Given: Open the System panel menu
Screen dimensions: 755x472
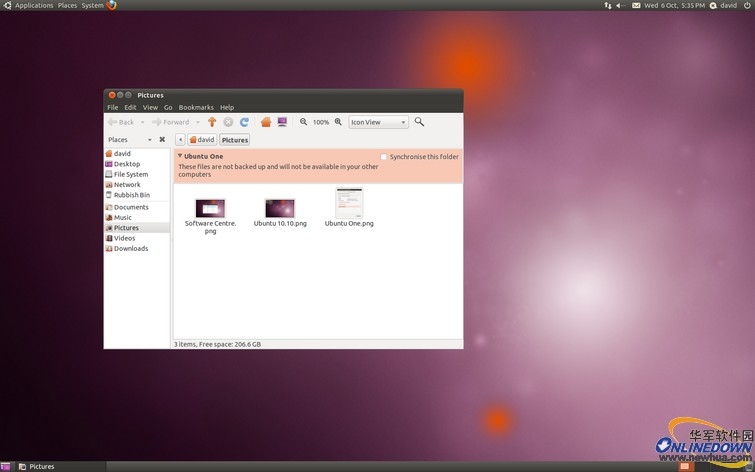Looking at the screenshot, I should (x=92, y=5).
